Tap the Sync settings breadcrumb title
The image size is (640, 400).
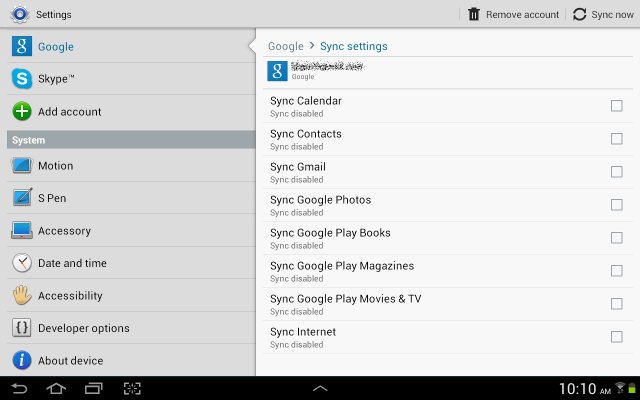coord(353,47)
